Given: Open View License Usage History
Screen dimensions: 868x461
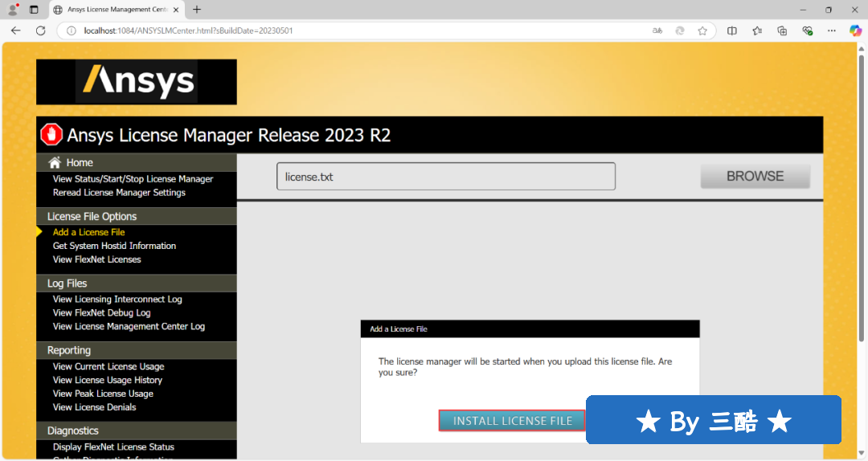Looking at the screenshot, I should coord(108,380).
